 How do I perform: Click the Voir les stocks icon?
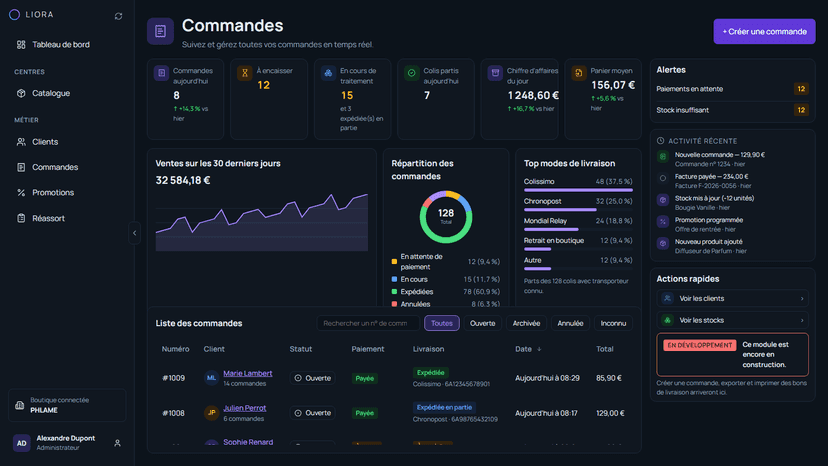tap(667, 320)
